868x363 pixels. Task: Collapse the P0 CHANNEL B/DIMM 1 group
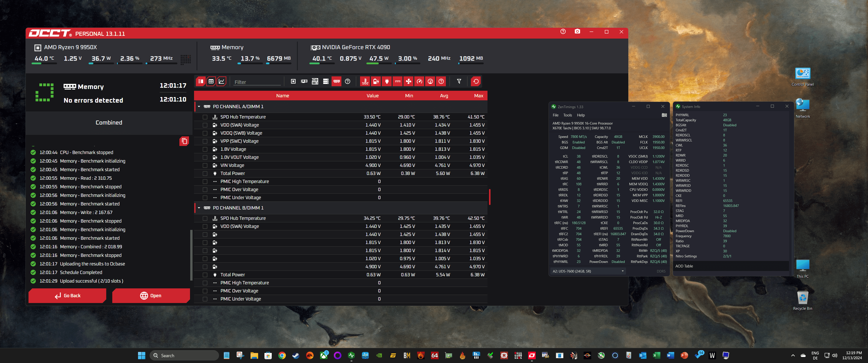199,208
